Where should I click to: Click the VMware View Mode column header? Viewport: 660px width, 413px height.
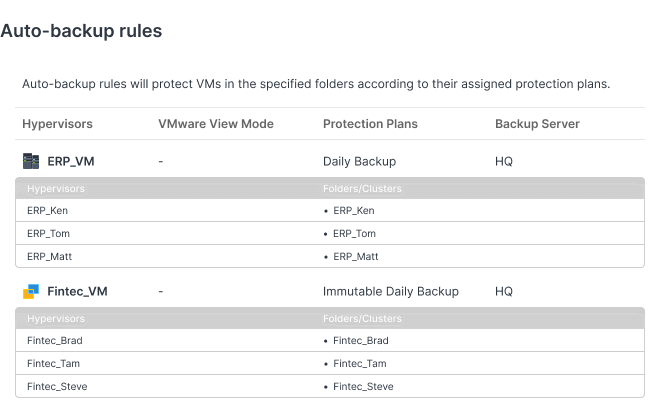click(x=215, y=124)
